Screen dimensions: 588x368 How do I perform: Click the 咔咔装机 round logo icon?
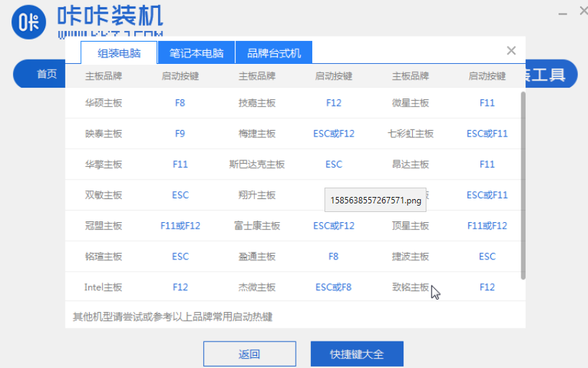click(x=29, y=22)
